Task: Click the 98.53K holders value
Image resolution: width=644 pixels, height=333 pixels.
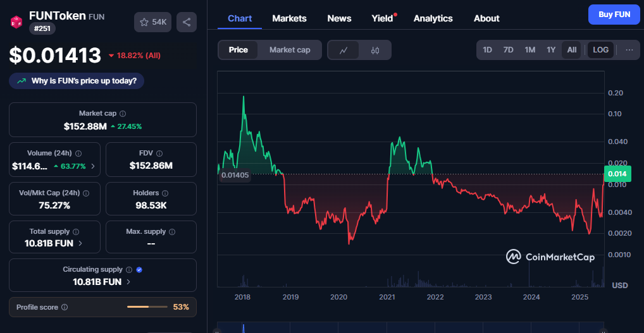Action: [151, 205]
